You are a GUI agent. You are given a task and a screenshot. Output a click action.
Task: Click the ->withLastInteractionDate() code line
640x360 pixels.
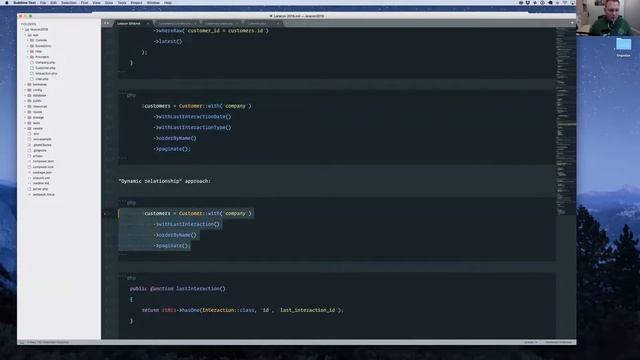(x=192, y=117)
